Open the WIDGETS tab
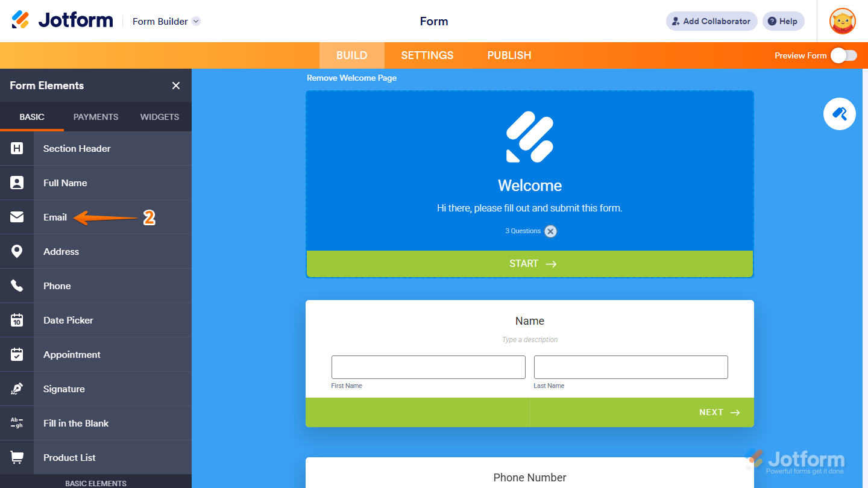Image resolution: width=868 pixels, height=488 pixels. pos(159,116)
